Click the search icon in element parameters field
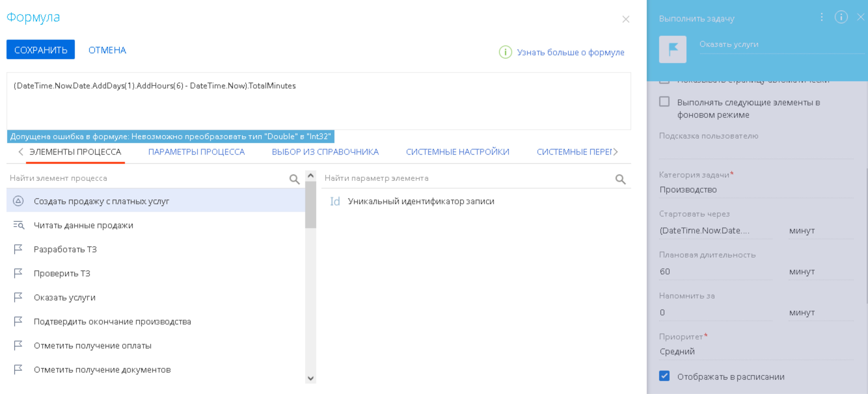This screenshot has height=394, width=868. (620, 179)
